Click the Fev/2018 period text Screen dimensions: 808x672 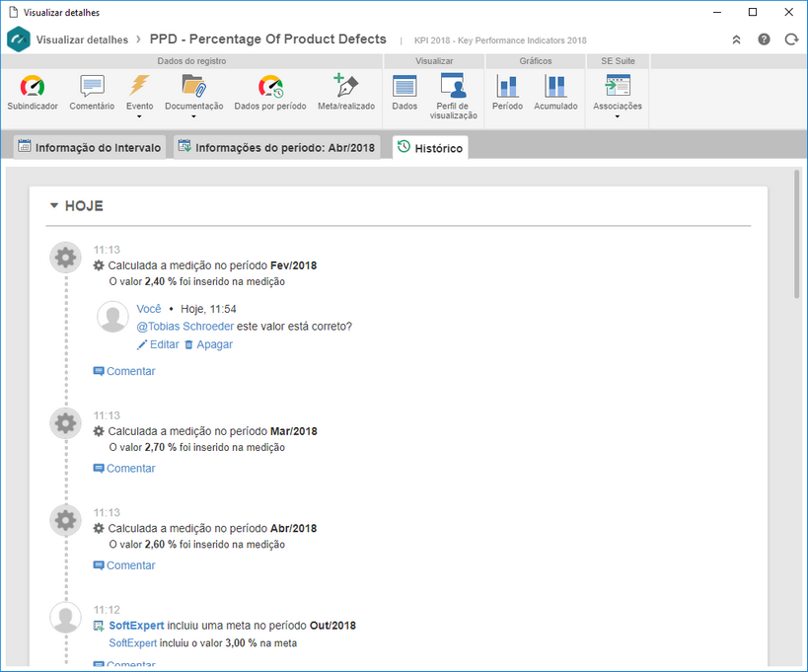[x=294, y=265]
